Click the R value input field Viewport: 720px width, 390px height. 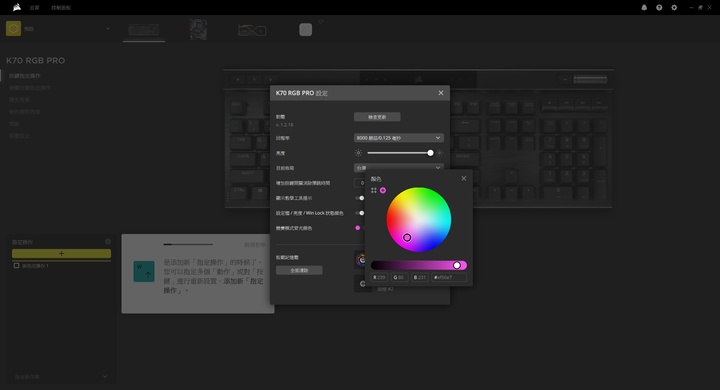click(379, 277)
